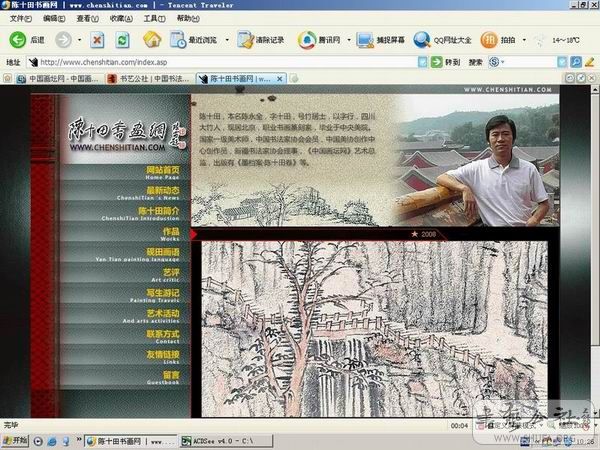The width and height of the screenshot is (600, 450).
Task: Open 联系方式 Contact link
Action: tap(163, 336)
